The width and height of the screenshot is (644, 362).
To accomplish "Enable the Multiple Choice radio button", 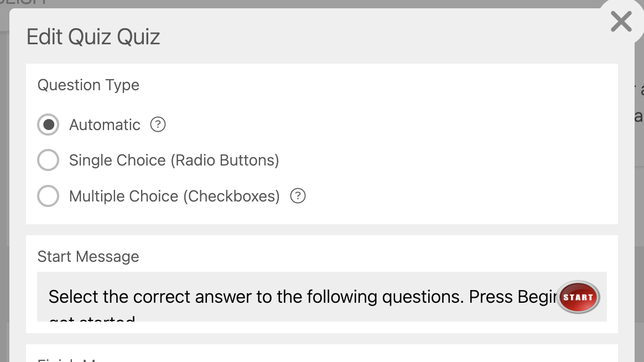I will 48,196.
